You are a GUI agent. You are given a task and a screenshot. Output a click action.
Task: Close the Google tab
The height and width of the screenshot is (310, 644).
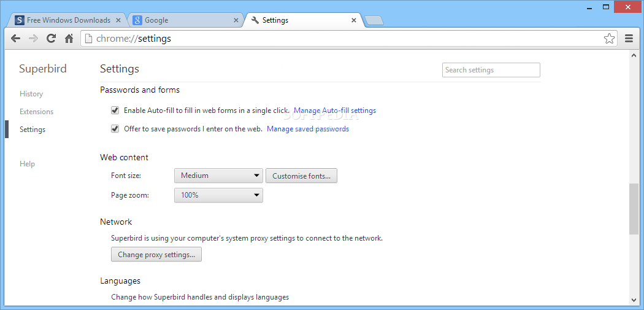coord(236,20)
